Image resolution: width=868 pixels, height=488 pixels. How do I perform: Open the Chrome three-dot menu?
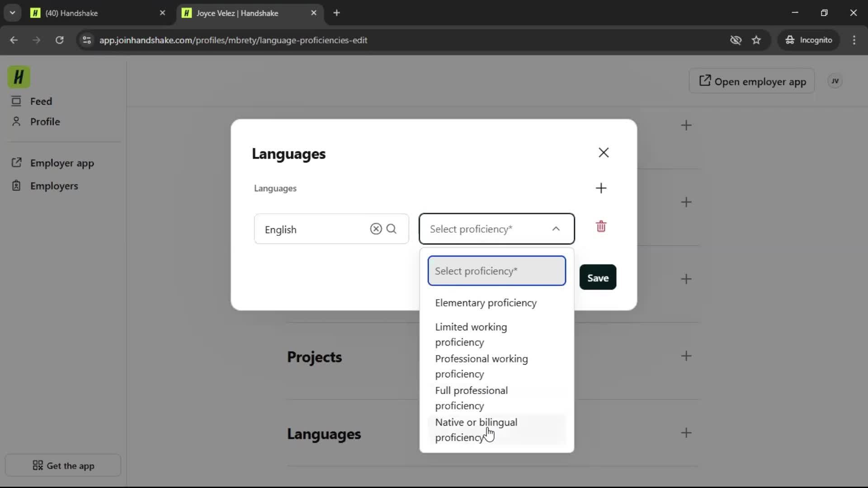point(854,40)
